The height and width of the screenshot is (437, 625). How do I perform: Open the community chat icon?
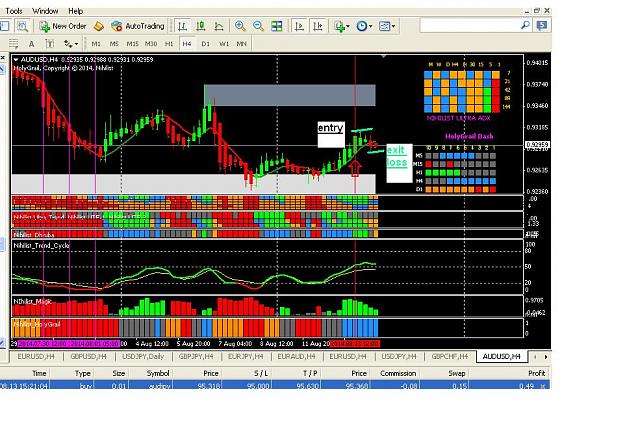point(542,26)
